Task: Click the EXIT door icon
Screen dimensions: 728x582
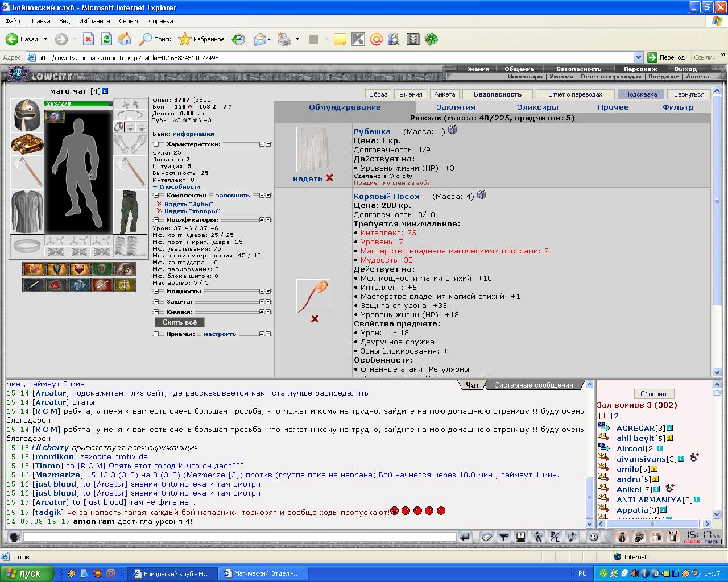Action: [673, 537]
